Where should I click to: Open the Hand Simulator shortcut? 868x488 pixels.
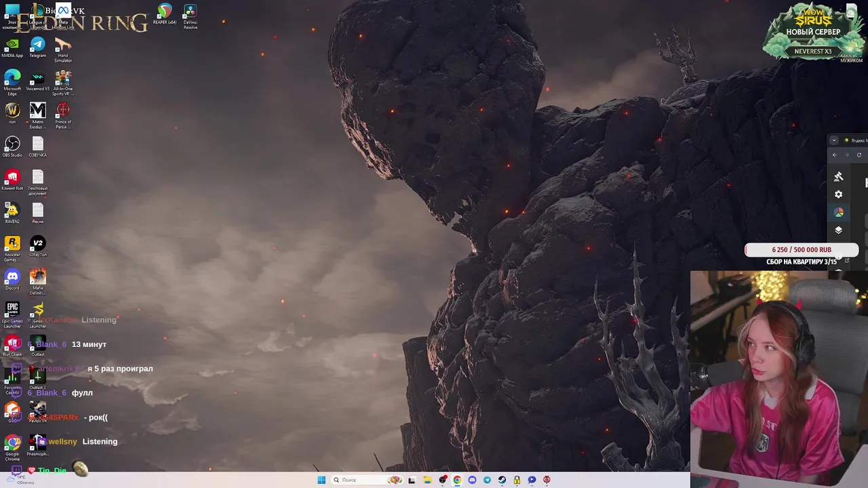[63, 50]
